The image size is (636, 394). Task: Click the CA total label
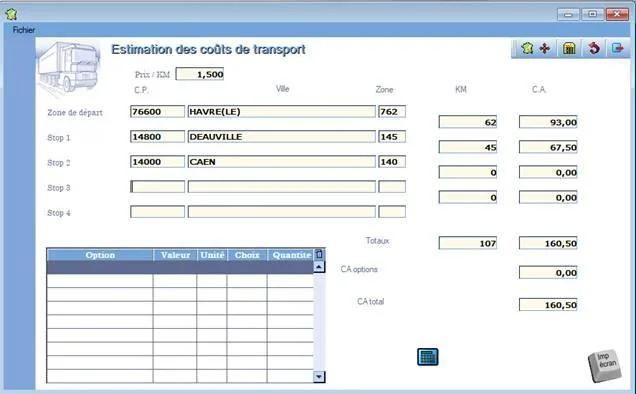click(370, 301)
